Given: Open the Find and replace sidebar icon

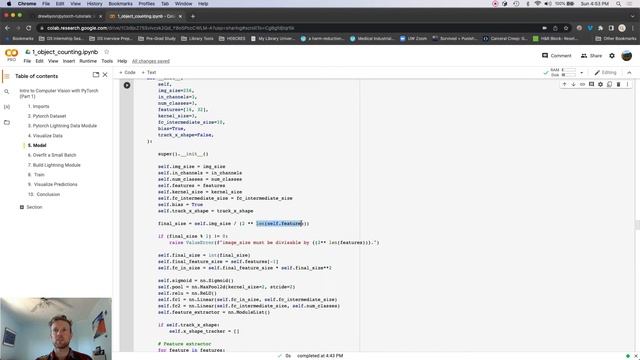Looking at the screenshot, I should pyautogui.click(x=7, y=91).
